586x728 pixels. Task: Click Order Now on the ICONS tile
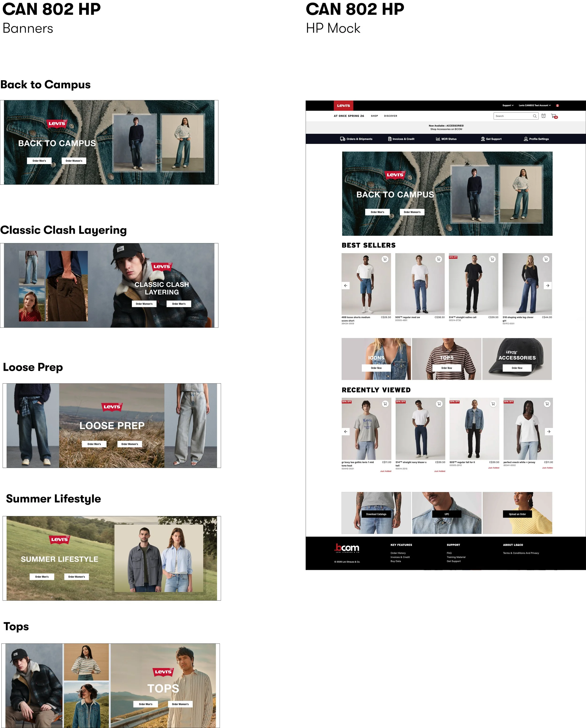point(376,368)
